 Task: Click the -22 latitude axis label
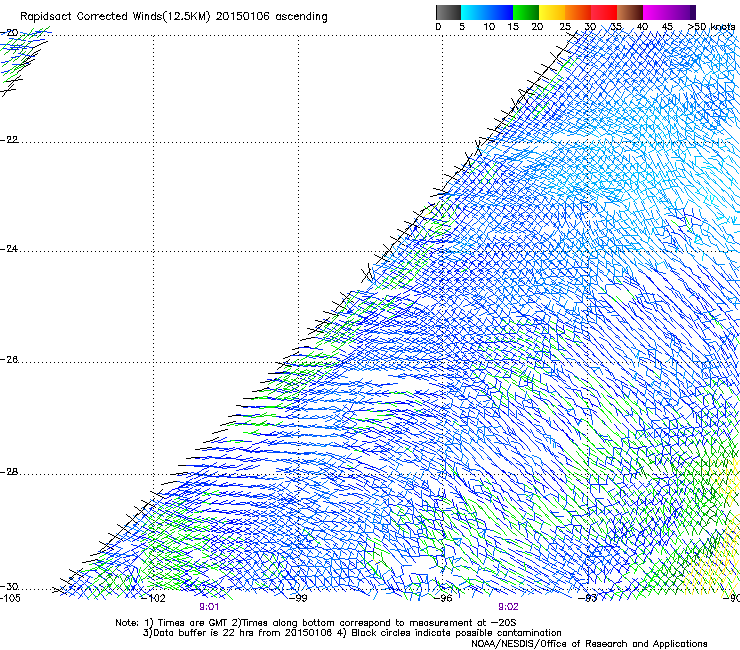tap(9, 140)
